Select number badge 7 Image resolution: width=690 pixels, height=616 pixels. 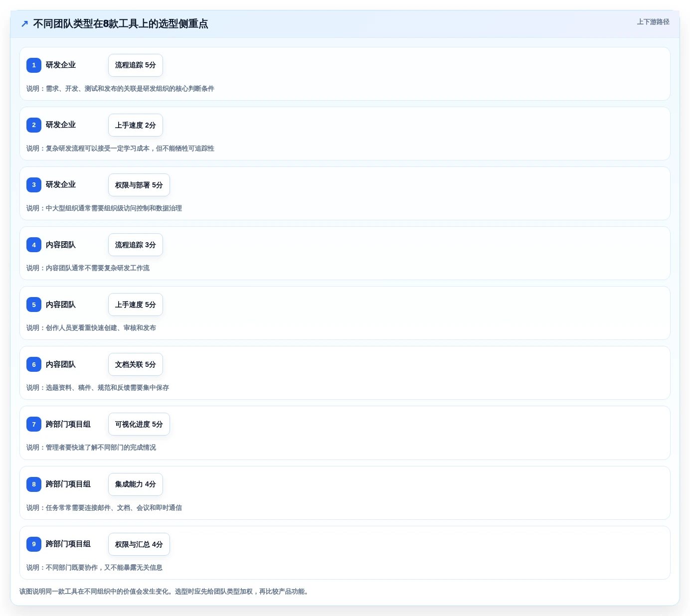34,424
